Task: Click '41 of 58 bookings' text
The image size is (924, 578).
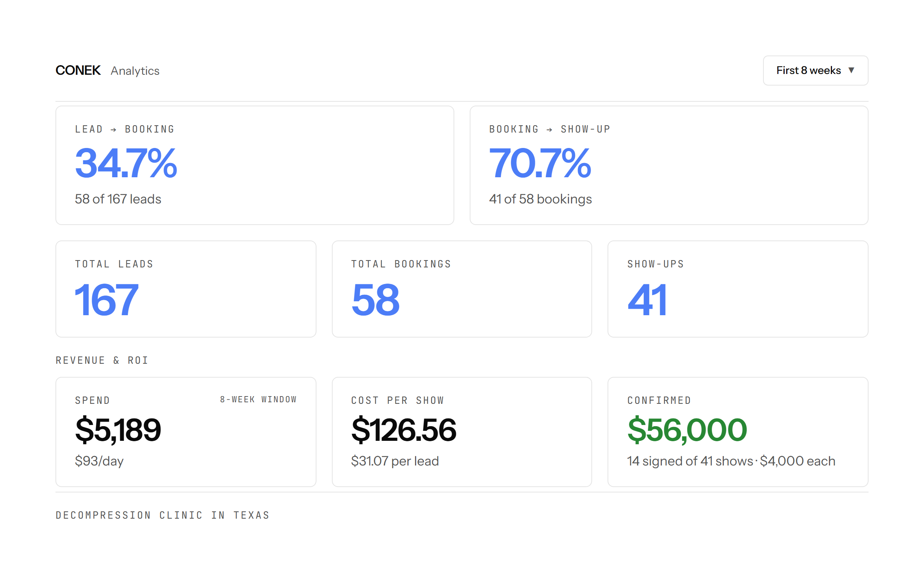Action: (541, 199)
